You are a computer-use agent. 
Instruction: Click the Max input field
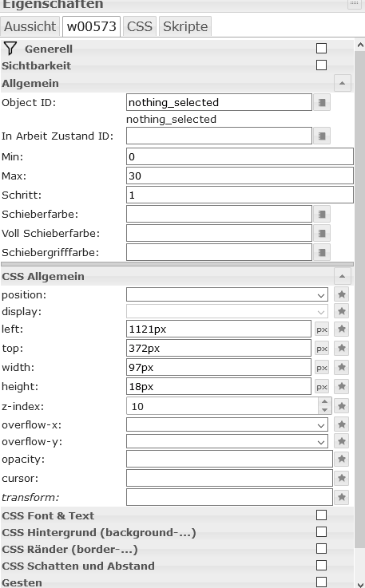point(240,176)
